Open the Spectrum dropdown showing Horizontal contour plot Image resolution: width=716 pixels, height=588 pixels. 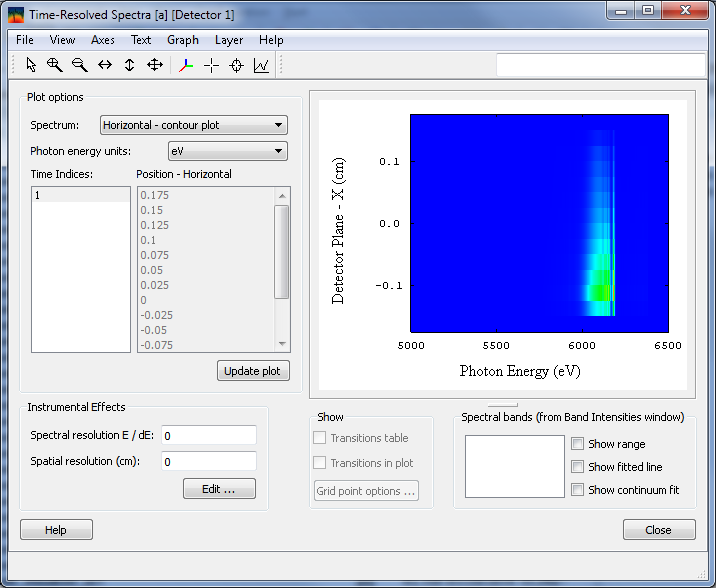click(x=194, y=125)
